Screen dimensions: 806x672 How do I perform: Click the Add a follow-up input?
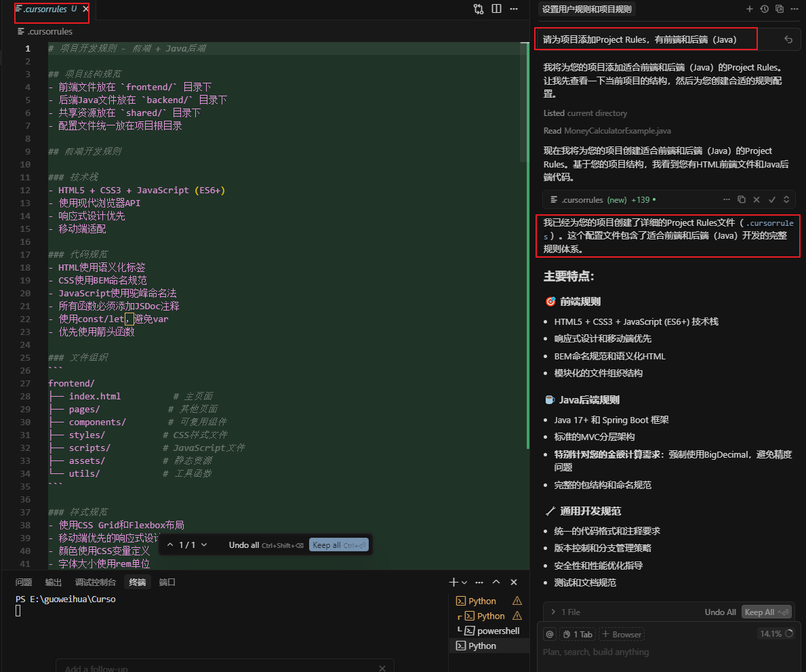(x=216, y=668)
